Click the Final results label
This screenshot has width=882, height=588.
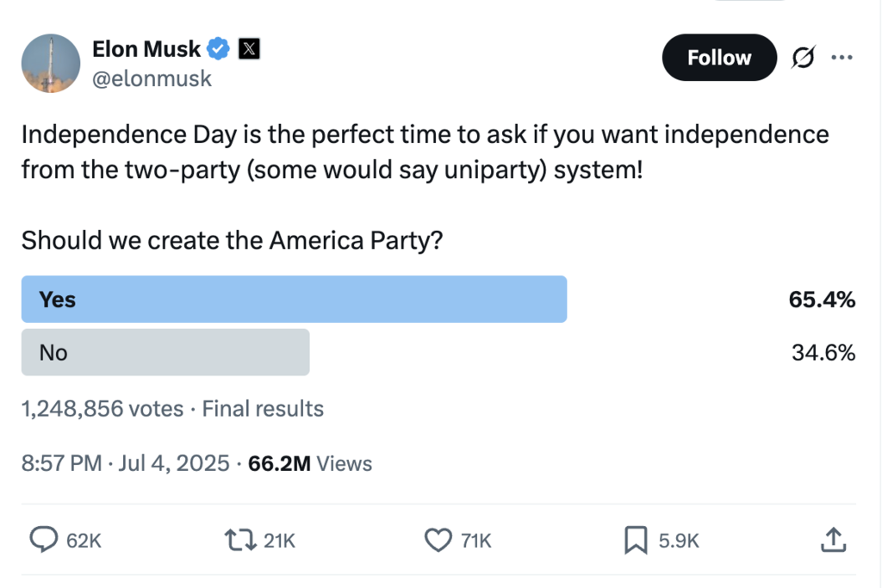click(263, 408)
